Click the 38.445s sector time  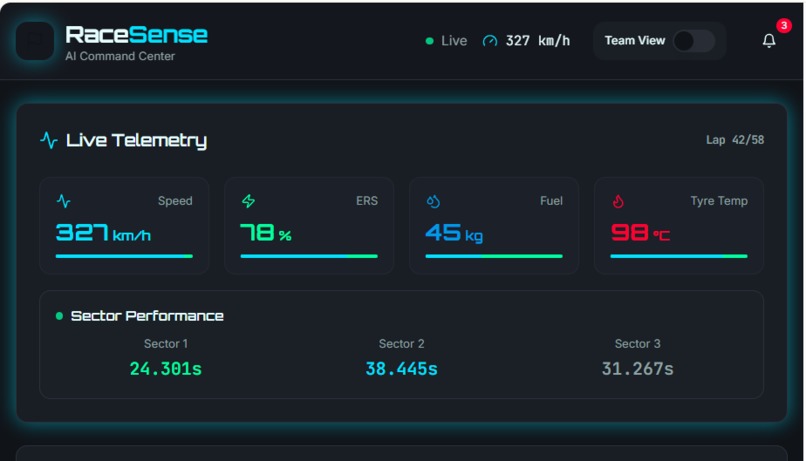[x=401, y=368]
